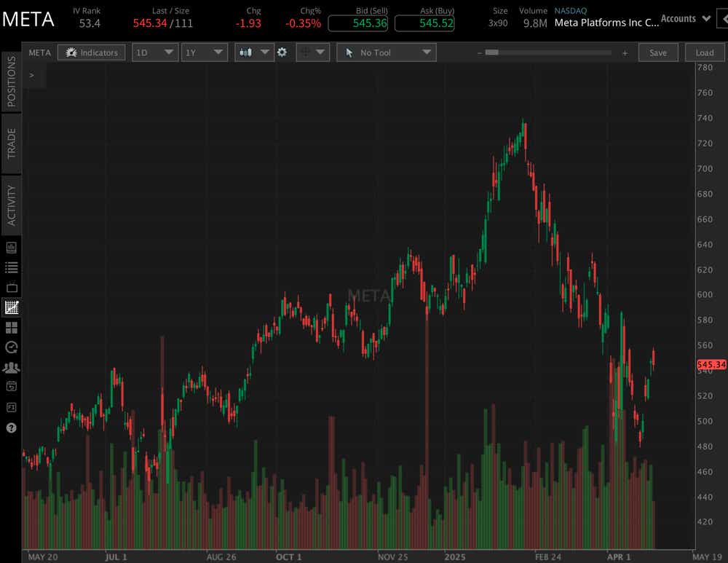Click the Ask (Buy) 545.52 button

[424, 23]
